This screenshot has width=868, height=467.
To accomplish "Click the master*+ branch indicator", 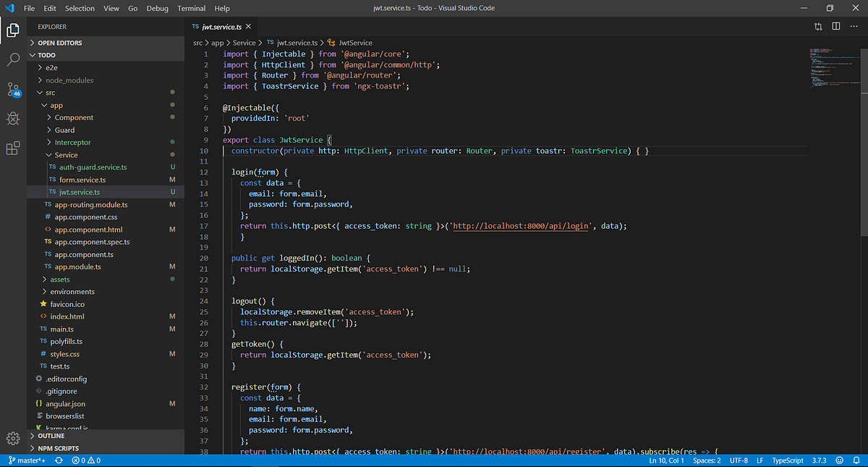I will 27,460.
